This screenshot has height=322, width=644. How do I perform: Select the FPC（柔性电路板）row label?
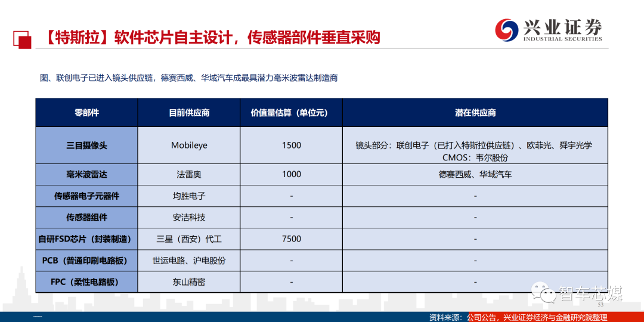(86, 281)
